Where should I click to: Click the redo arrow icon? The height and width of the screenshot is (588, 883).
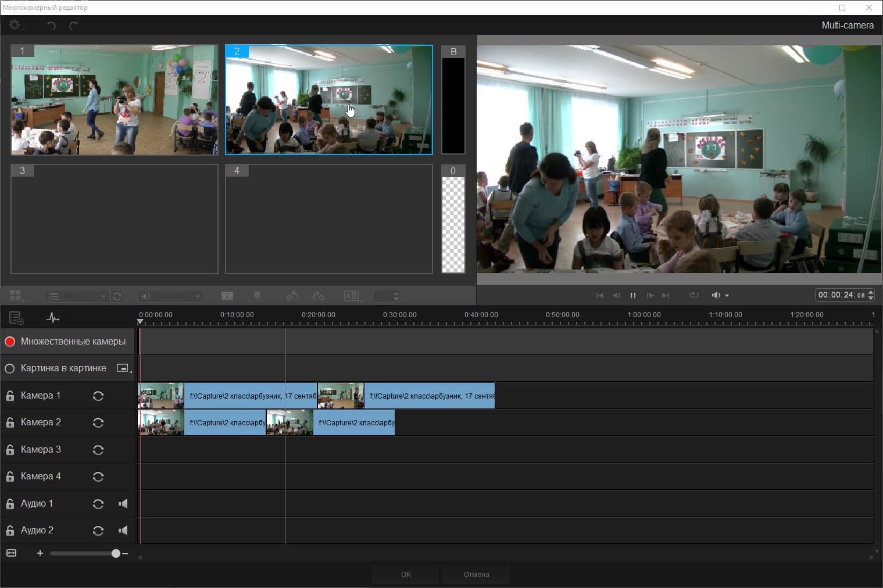(x=73, y=26)
